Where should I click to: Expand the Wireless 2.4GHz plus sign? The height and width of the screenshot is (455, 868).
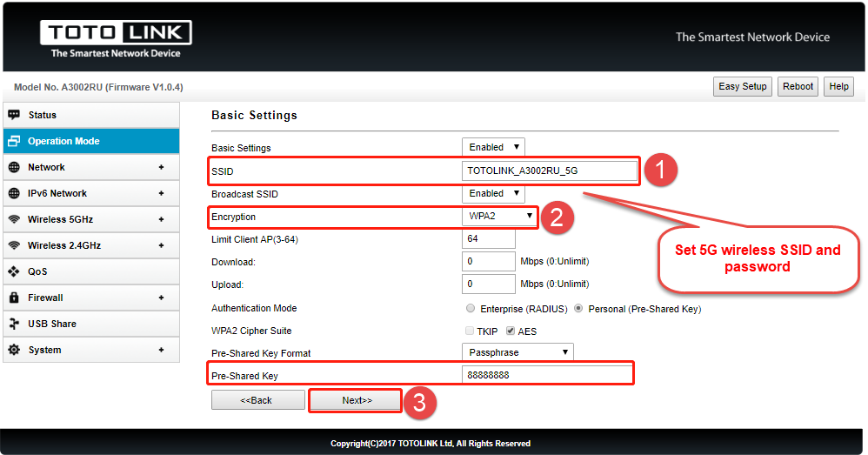point(161,245)
